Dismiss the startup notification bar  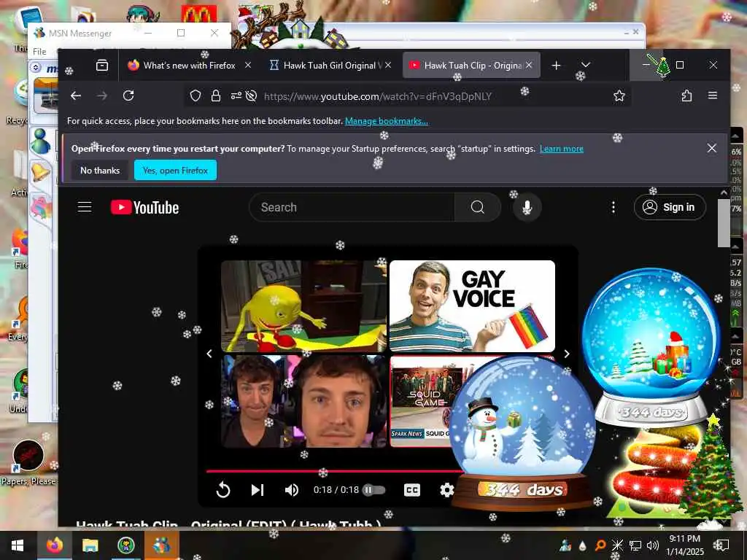click(x=712, y=148)
